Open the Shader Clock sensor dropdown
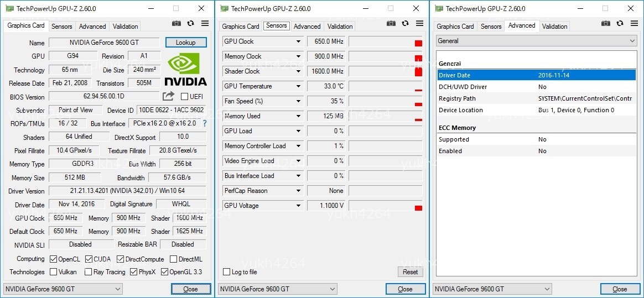 click(x=299, y=71)
